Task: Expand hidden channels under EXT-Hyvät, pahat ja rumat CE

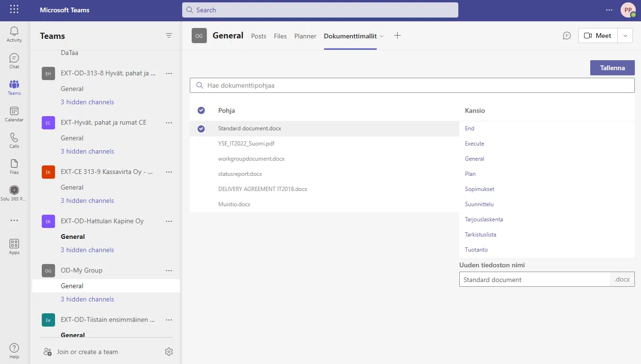Action: pyautogui.click(x=87, y=151)
